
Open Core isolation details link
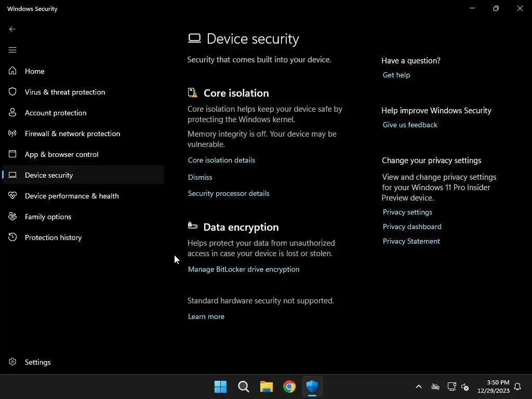point(221,160)
